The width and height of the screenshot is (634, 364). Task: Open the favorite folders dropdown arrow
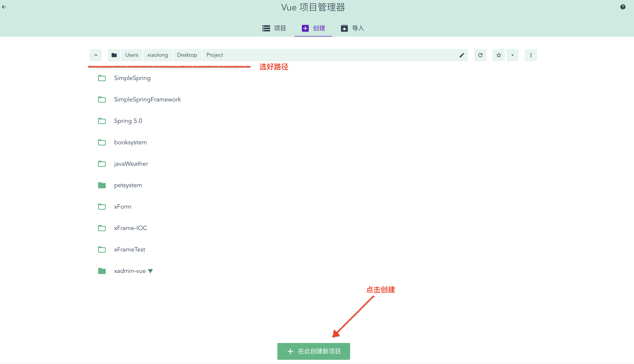512,55
